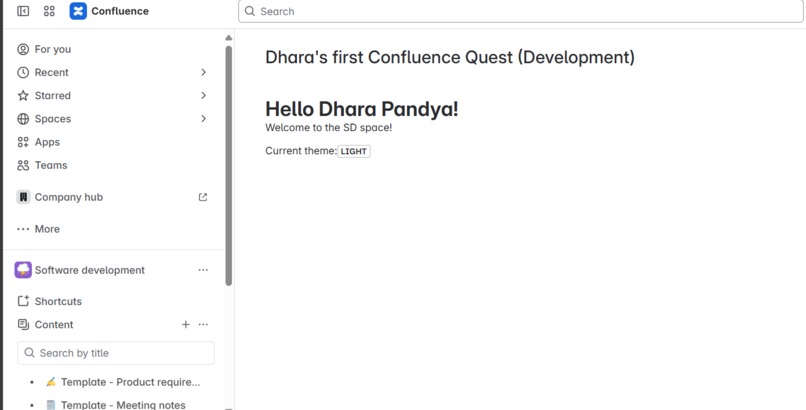Click the search magnifier icon in the top bar
The height and width of the screenshot is (410, 806).
coord(250,11)
